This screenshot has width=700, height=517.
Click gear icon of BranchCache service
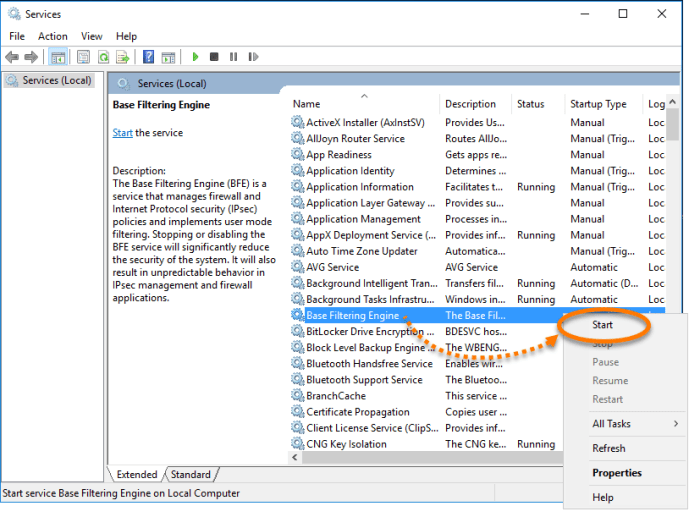[297, 395]
